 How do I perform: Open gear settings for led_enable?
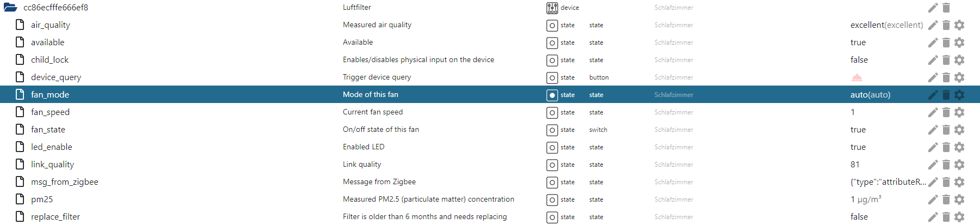pyautogui.click(x=959, y=147)
